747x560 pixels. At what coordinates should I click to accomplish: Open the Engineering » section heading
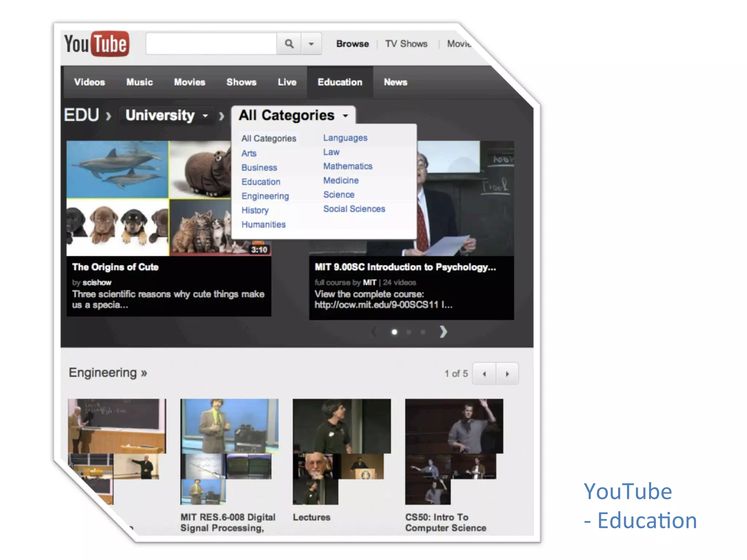(108, 373)
